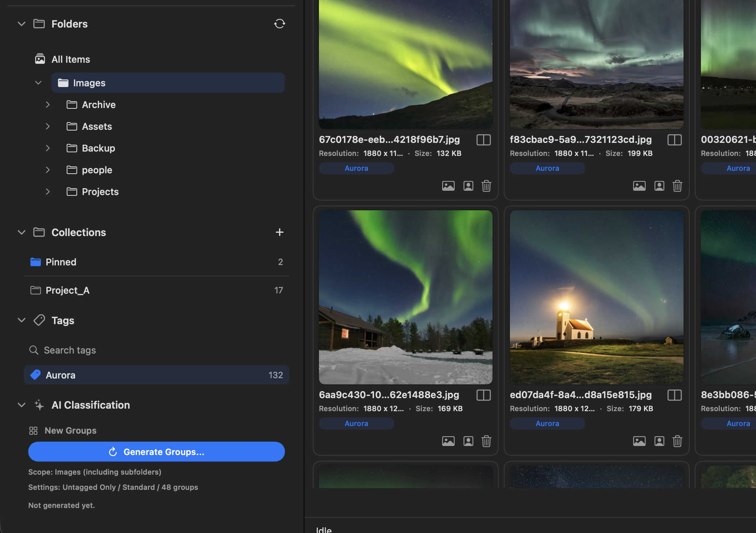Screen dimensions: 756x533
Task: Click the person icon under ed07da4f-8a4 image
Action: coord(659,441)
